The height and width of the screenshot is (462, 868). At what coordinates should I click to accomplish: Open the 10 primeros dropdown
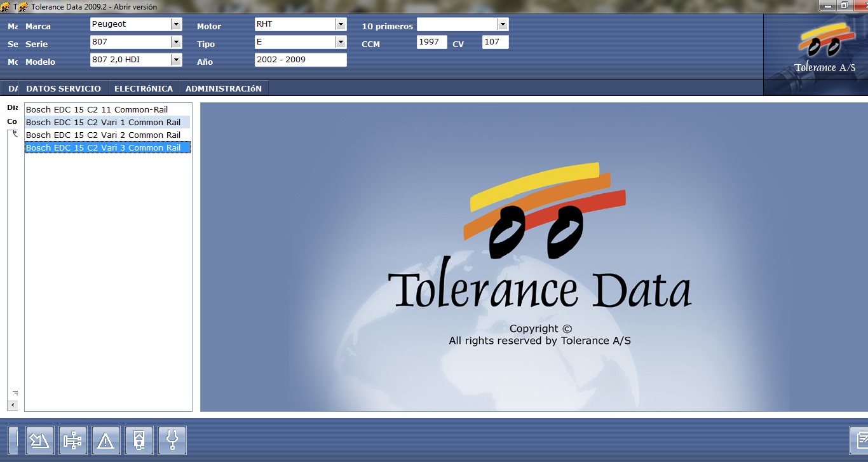click(503, 24)
